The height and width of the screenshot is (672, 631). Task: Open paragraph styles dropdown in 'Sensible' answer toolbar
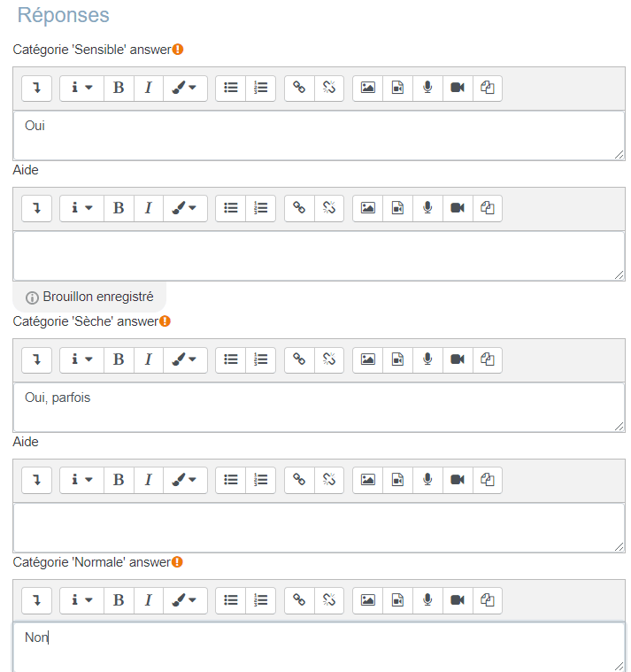point(81,88)
